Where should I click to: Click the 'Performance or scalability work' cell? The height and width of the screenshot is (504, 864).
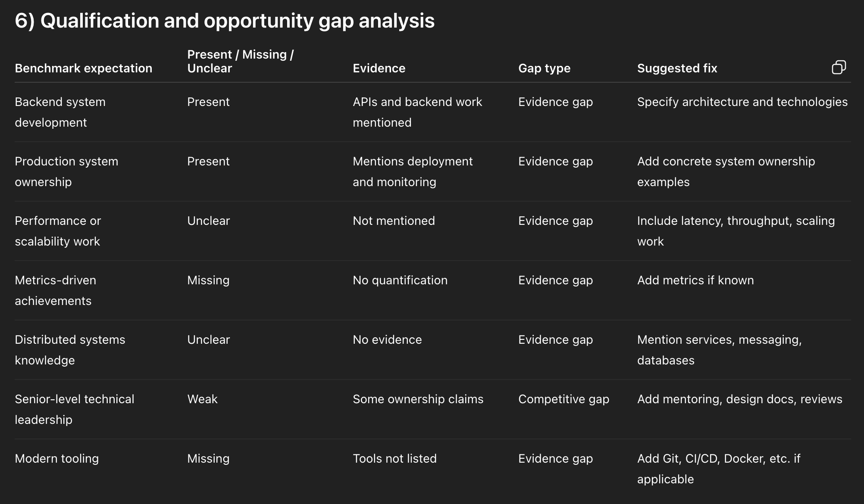coord(57,231)
